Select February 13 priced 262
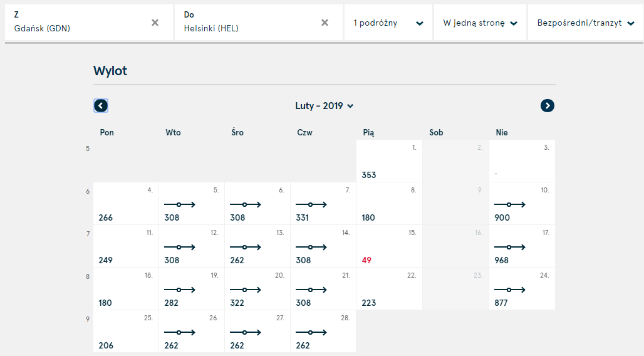 [257, 246]
